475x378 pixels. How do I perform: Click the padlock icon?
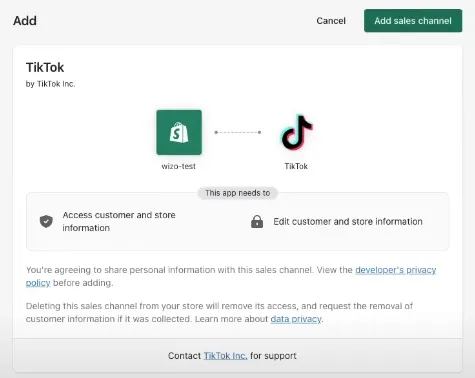(x=257, y=222)
